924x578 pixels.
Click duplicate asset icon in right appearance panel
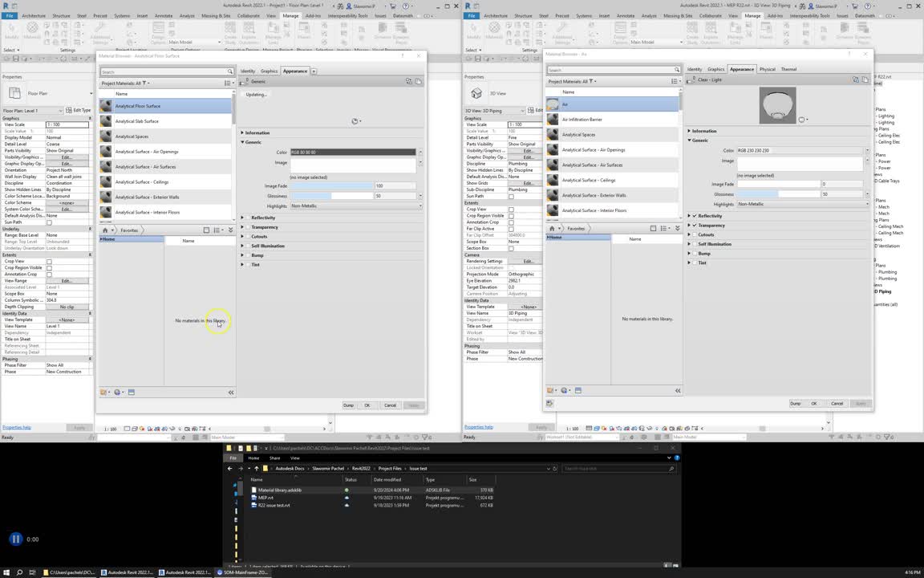tap(865, 79)
